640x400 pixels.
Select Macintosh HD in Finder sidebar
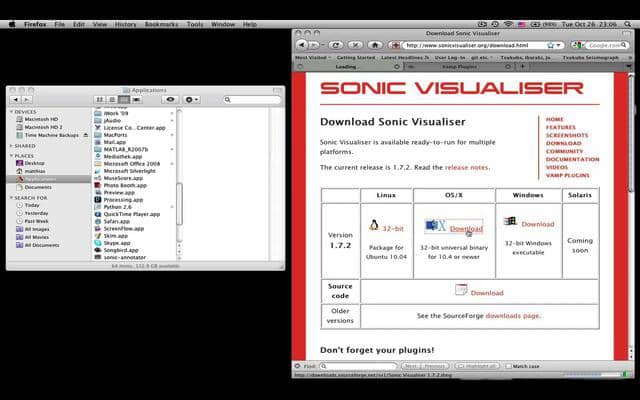(x=41, y=119)
